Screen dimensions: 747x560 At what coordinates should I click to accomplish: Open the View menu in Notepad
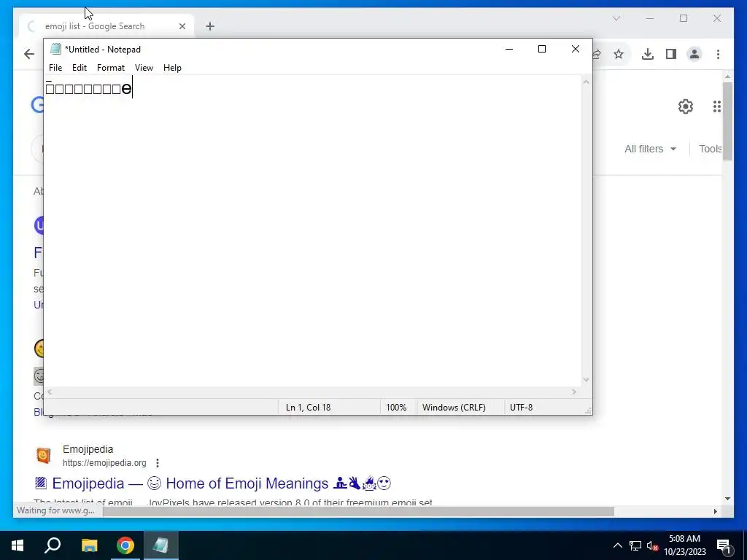click(x=144, y=68)
